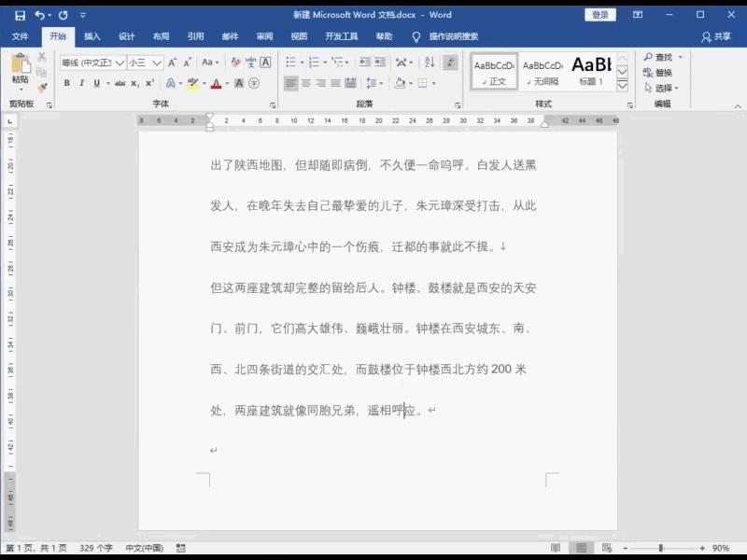The image size is (747, 560).
Task: Click the sort icon in paragraph group
Action: pyautogui.click(x=429, y=61)
